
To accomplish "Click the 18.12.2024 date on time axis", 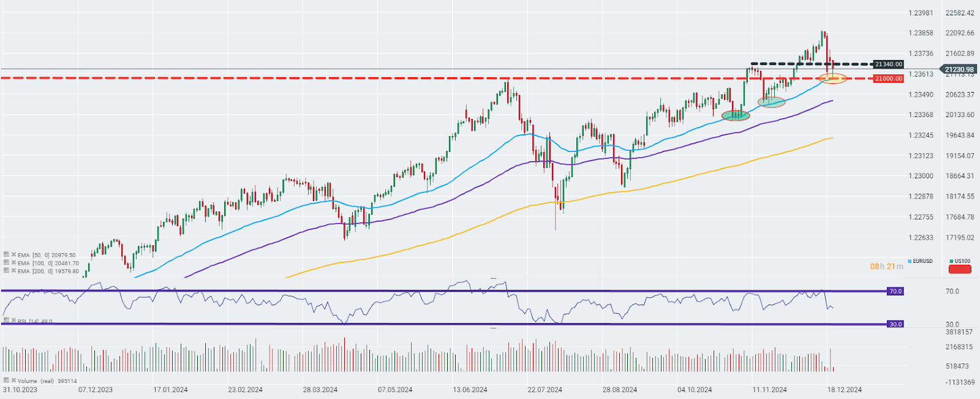I will click(845, 390).
